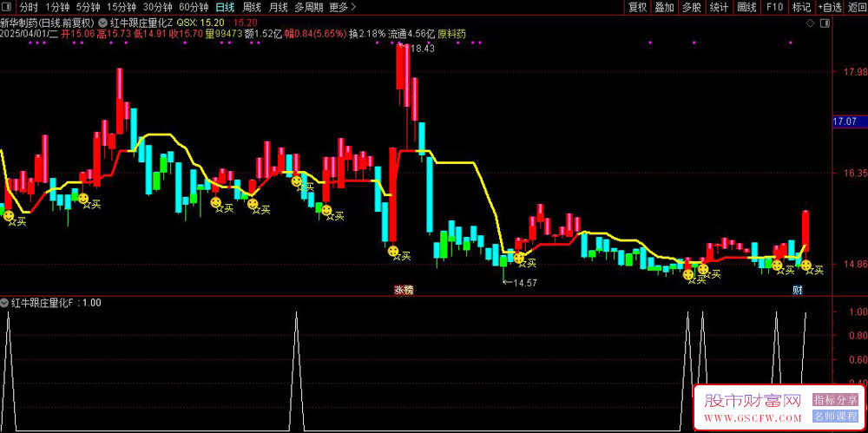Switch to the 5分钟 period tab
The width and height of the screenshot is (868, 433).
coord(88,7)
